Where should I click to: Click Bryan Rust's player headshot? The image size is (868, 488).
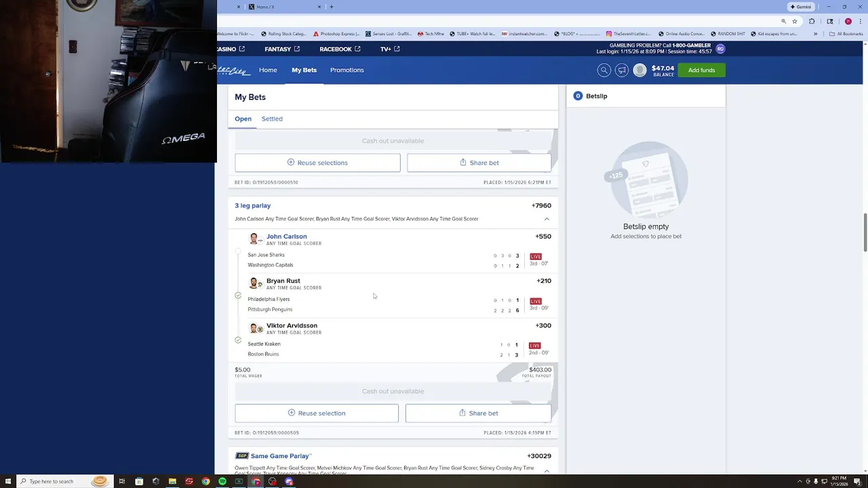(255, 283)
